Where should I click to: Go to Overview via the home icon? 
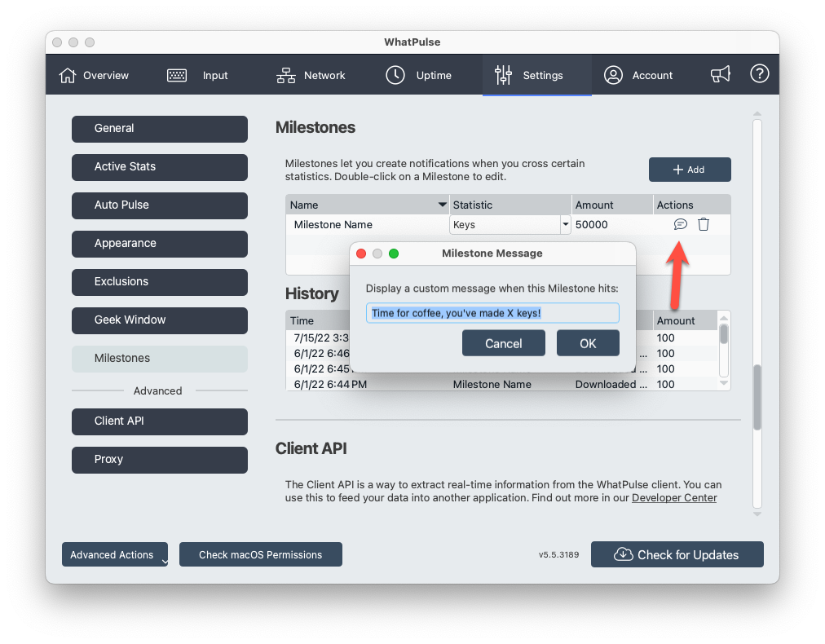click(68, 75)
